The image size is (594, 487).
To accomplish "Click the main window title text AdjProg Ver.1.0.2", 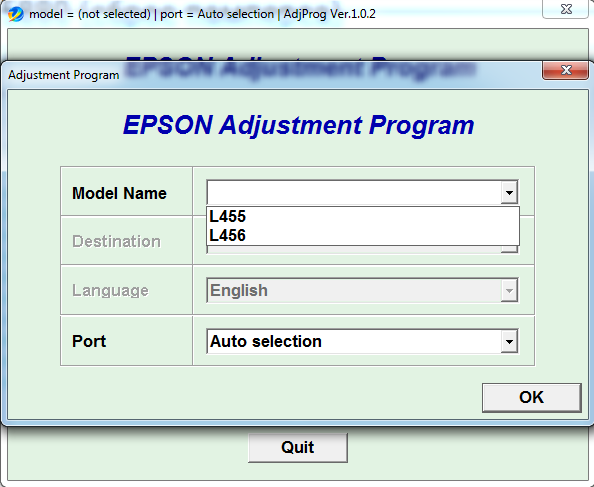I will (x=330, y=14).
